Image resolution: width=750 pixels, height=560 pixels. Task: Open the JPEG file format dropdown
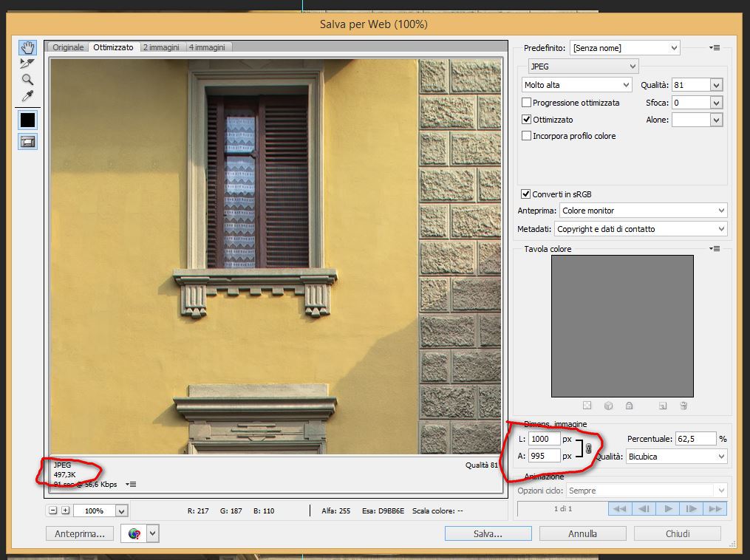pos(583,66)
